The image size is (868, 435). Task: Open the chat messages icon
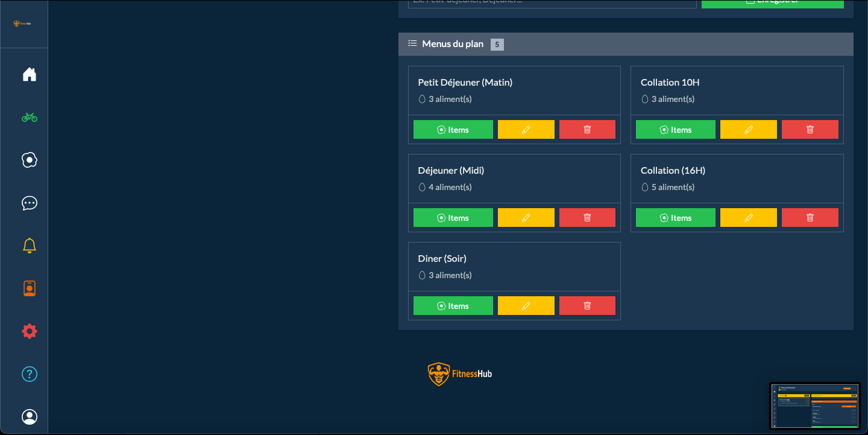pyautogui.click(x=30, y=203)
